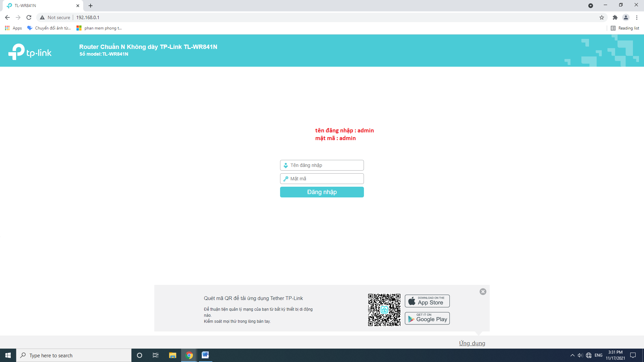This screenshot has height=362, width=644.
Task: Click the Not secure site info warning
Action: coord(55,17)
